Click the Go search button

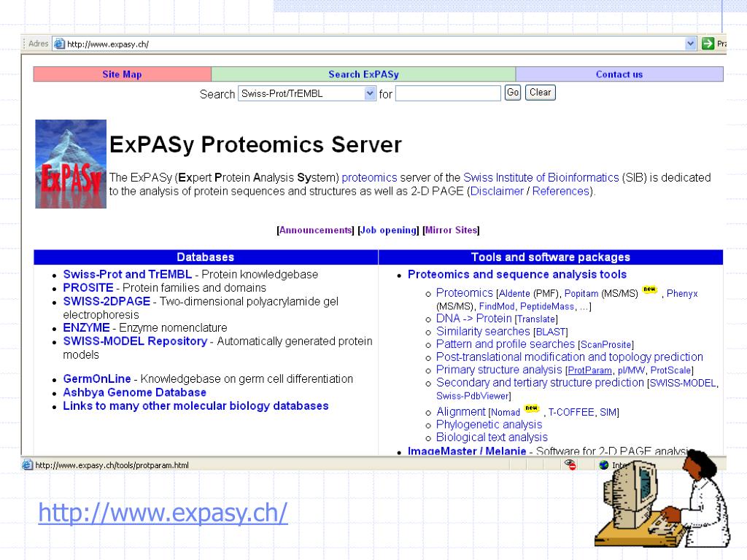[x=513, y=93]
